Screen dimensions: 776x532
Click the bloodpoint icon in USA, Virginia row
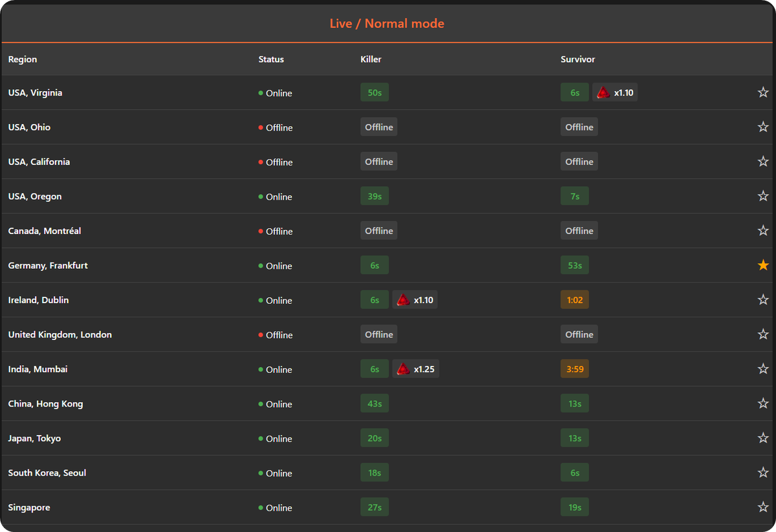[603, 92]
